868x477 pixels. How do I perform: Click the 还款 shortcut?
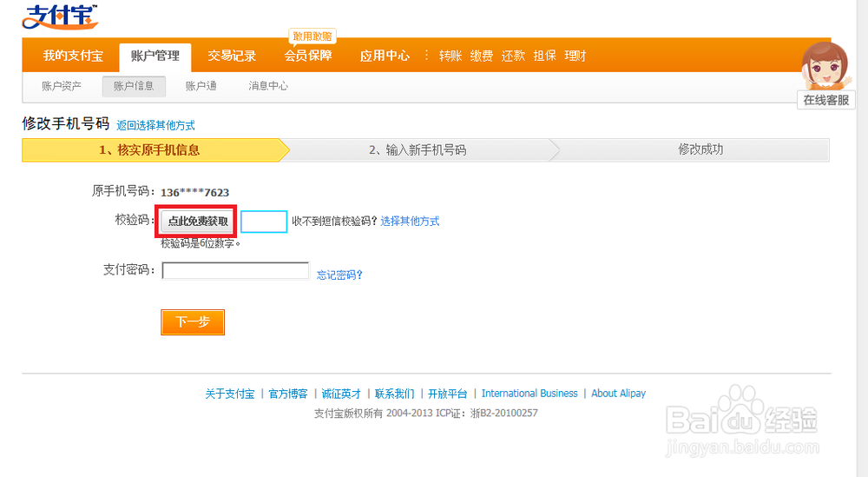pos(513,56)
